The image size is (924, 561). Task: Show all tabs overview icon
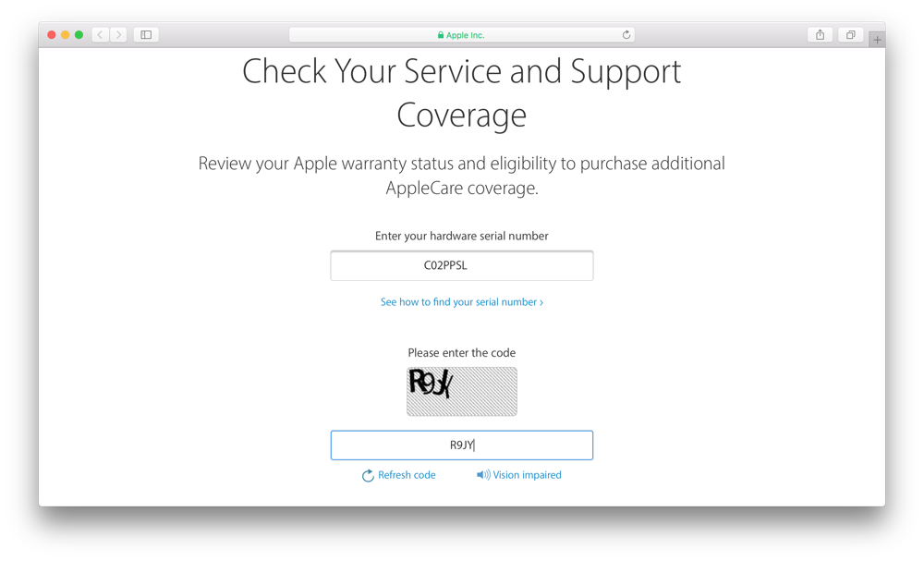[850, 35]
